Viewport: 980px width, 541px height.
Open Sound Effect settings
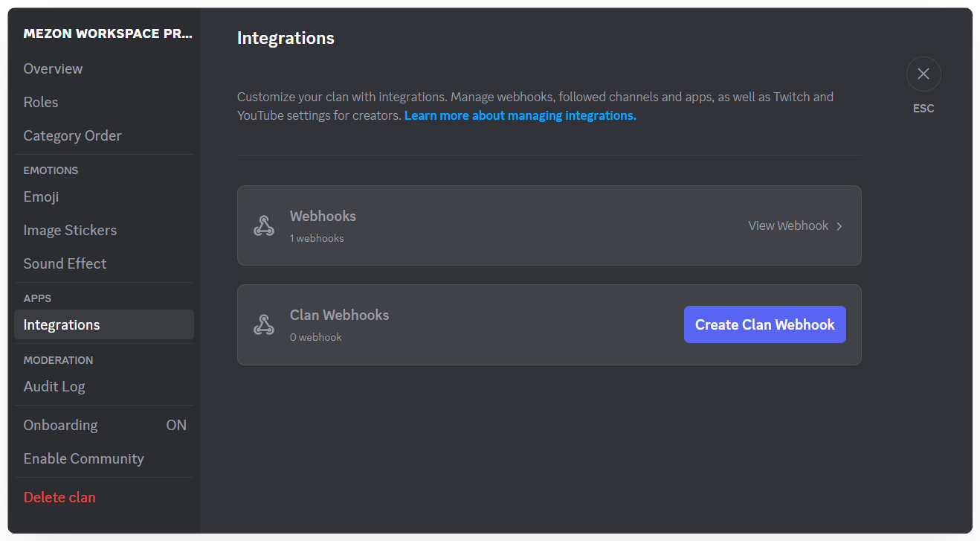65,263
